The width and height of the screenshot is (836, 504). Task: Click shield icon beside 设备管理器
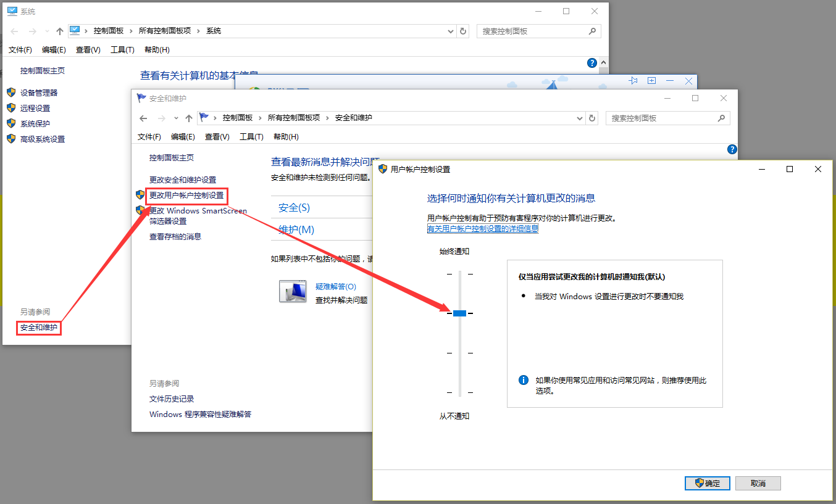click(x=10, y=93)
